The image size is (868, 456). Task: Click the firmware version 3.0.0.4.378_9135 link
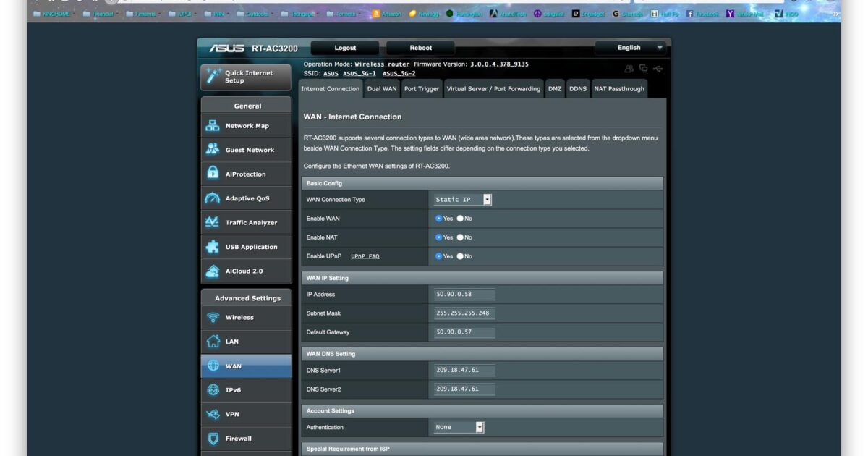coord(499,64)
